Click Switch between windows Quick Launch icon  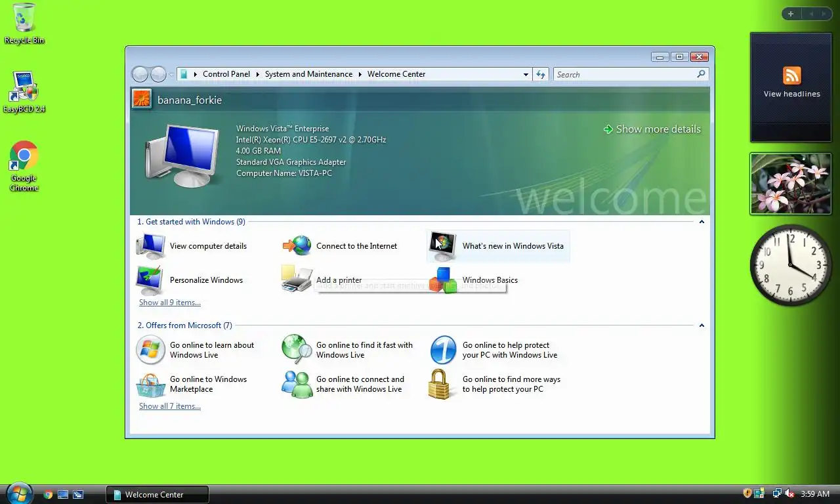point(78,495)
